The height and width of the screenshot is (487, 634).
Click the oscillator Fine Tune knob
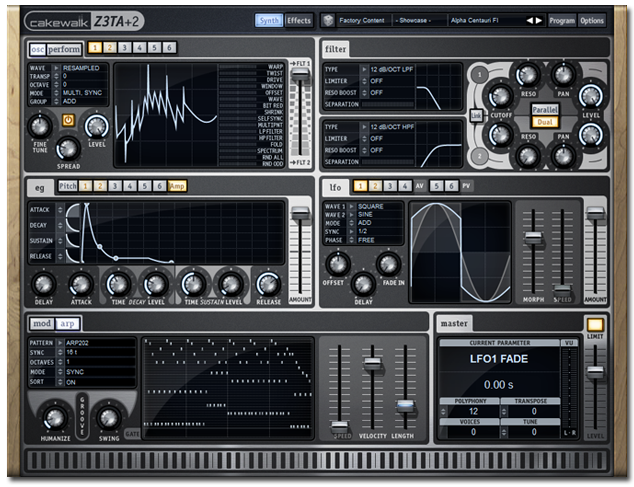click(x=40, y=126)
